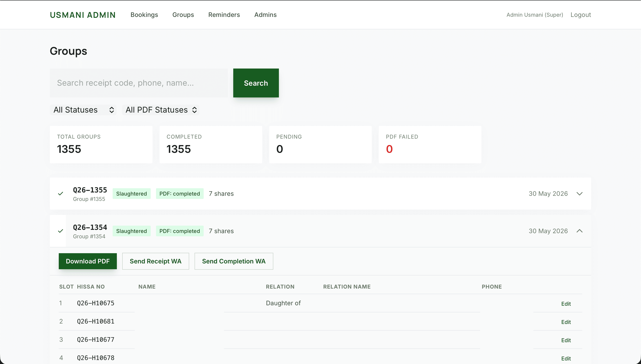Click the HISSA NO column header
Viewport: 641px width, 364px height.
coord(91,287)
